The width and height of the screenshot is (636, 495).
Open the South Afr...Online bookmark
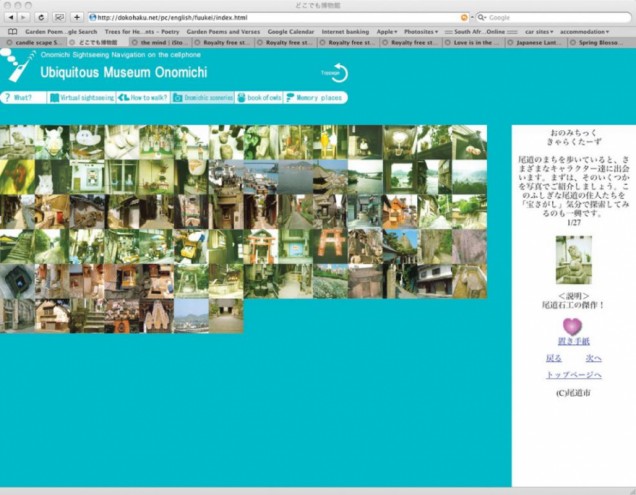click(x=481, y=32)
